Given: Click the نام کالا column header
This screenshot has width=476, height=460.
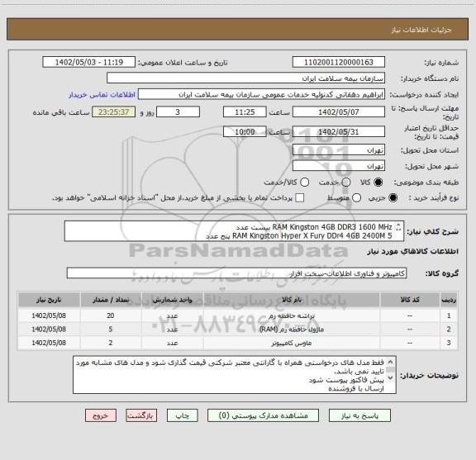Looking at the screenshot, I should pos(292,300).
